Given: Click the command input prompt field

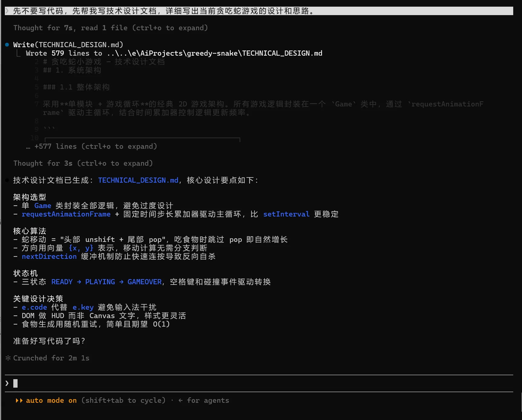Looking at the screenshot, I should (x=259, y=383).
